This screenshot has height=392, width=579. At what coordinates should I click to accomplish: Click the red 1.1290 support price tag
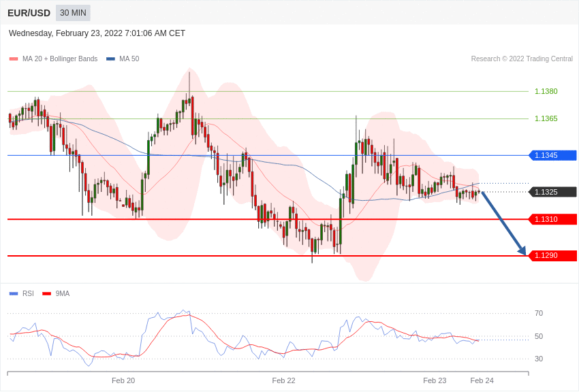coord(553,256)
